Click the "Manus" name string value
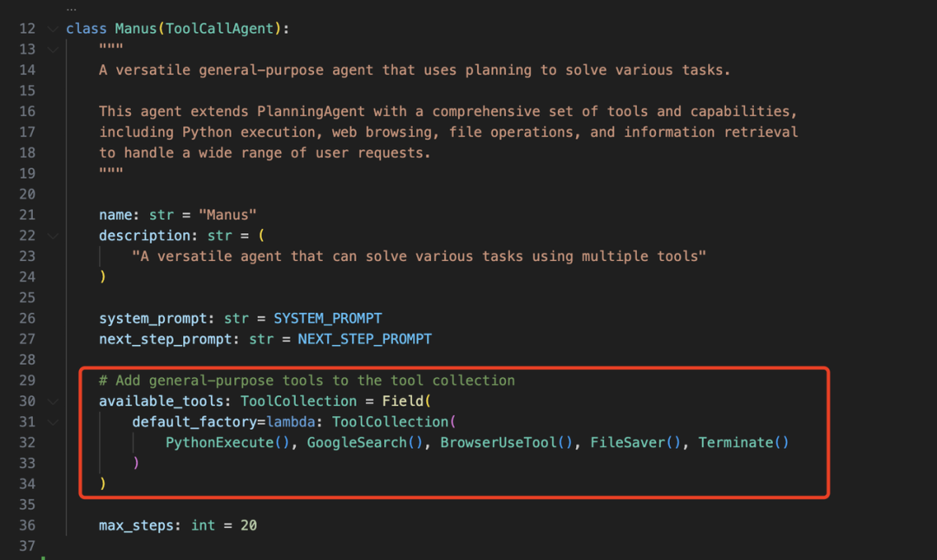Image resolution: width=937 pixels, height=560 pixels. coord(227,215)
